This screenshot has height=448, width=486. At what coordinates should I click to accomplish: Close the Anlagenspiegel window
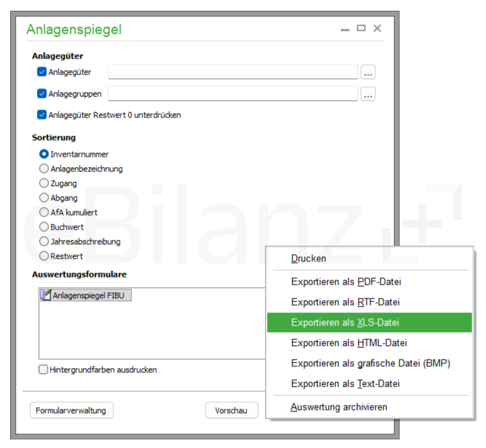pos(377,28)
